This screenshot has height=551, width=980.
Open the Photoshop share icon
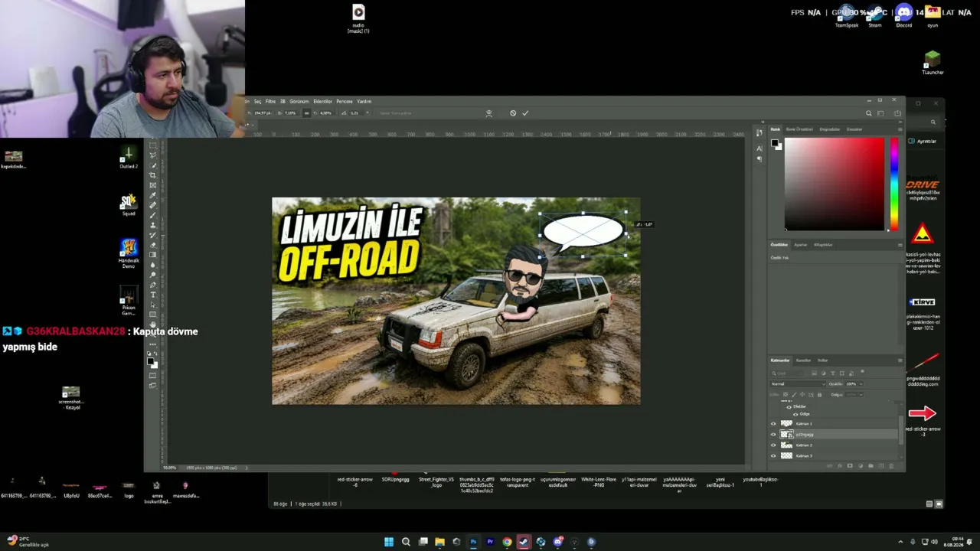897,113
